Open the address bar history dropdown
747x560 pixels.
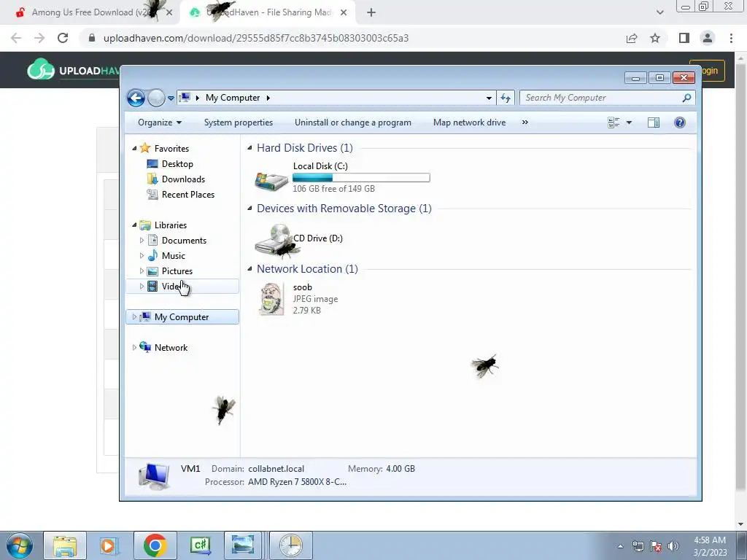489,98
